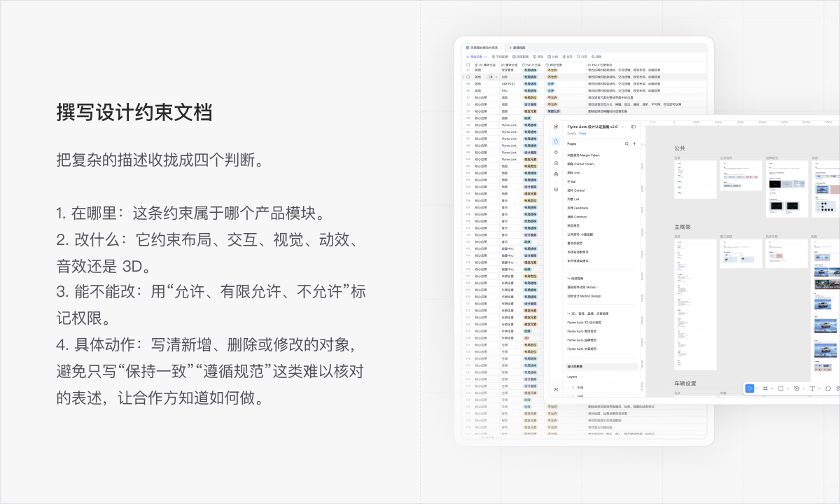The height and width of the screenshot is (504, 840).
Task: Open the Text tool dropdown arrow
Action: pyautogui.click(x=819, y=388)
